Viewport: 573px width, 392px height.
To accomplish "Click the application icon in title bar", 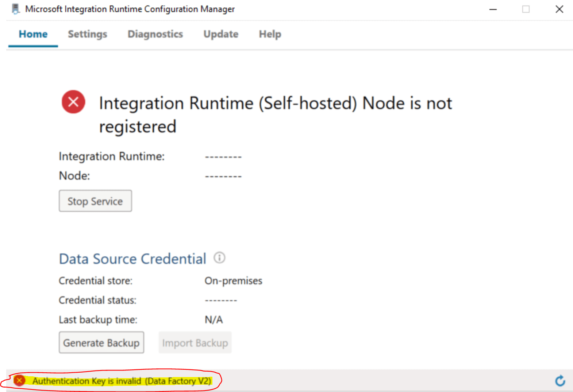I will point(16,9).
